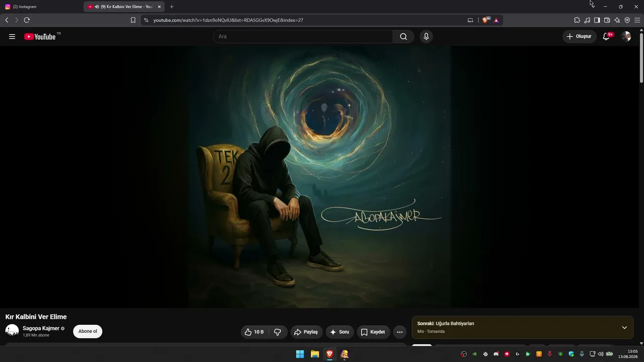The image size is (644, 362).
Task: Share video with Paylaş button
Action: coord(306,332)
